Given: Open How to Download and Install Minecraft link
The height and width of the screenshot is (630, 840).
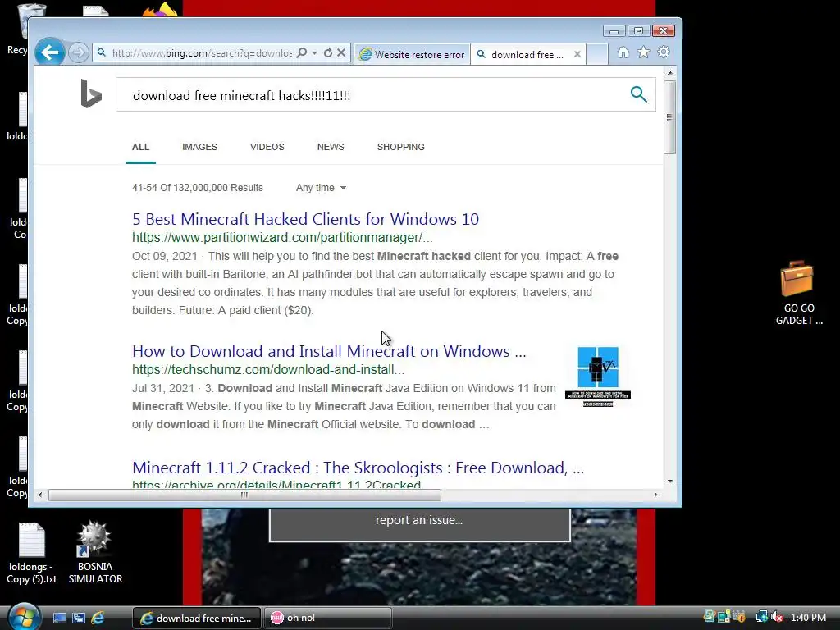Looking at the screenshot, I should pos(329,351).
